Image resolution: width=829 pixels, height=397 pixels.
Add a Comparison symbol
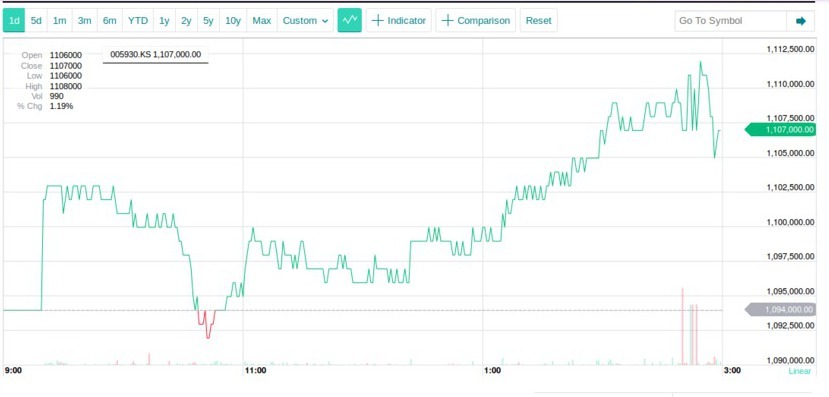[x=476, y=20]
